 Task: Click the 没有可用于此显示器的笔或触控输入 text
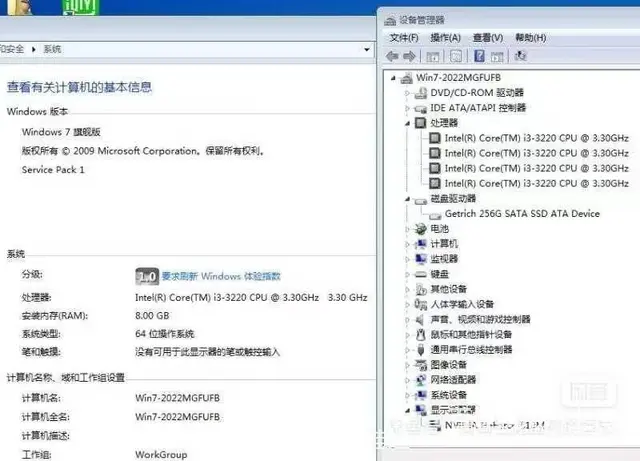[x=207, y=352]
